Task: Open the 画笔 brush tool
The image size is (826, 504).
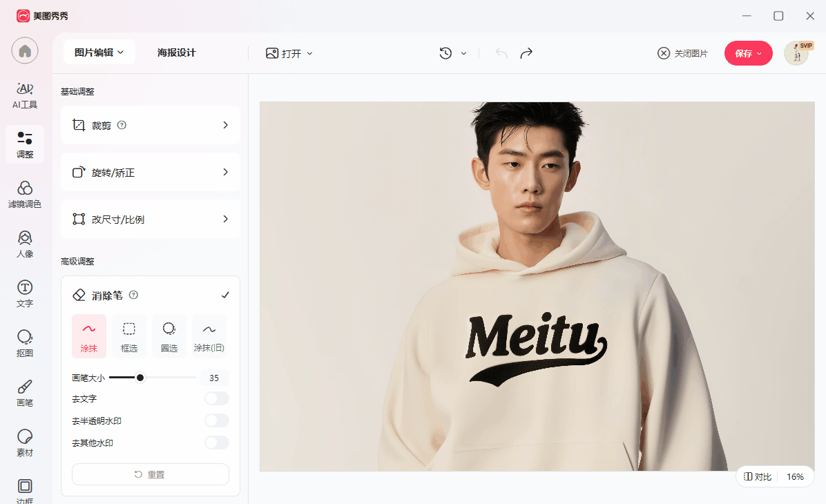Action: click(x=25, y=394)
